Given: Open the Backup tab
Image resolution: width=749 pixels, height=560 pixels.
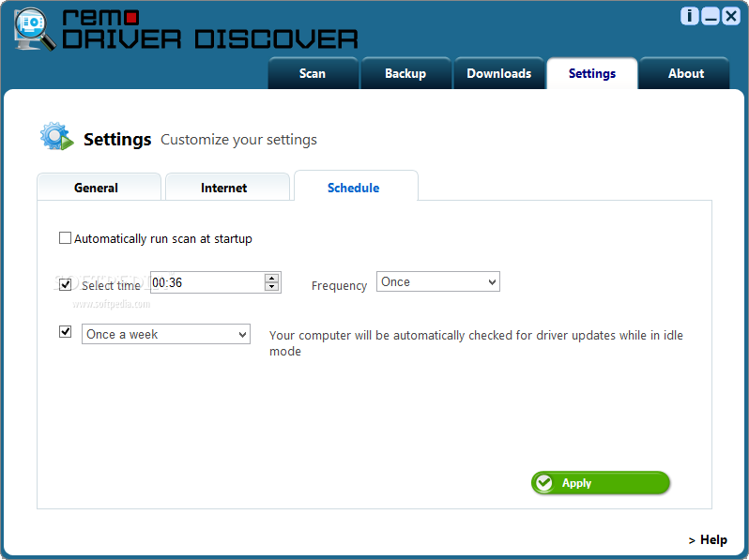Looking at the screenshot, I should click(405, 73).
